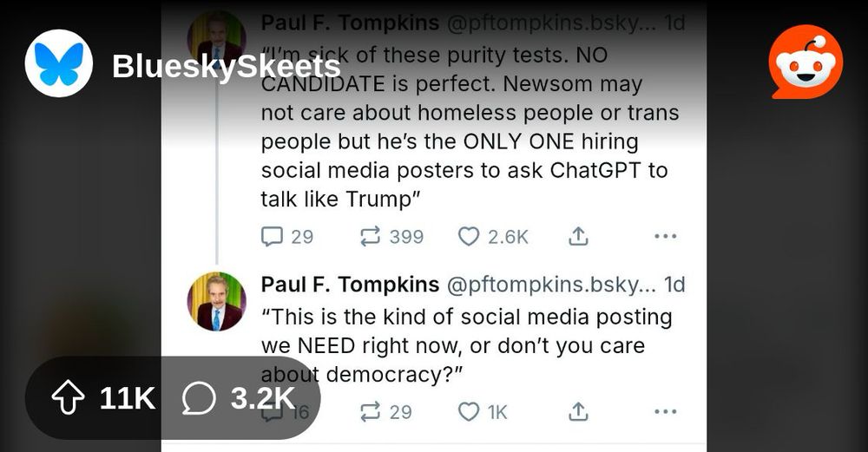Image resolution: width=868 pixels, height=452 pixels.
Task: Open the BlueskySkeets community name
Action: 226,67
